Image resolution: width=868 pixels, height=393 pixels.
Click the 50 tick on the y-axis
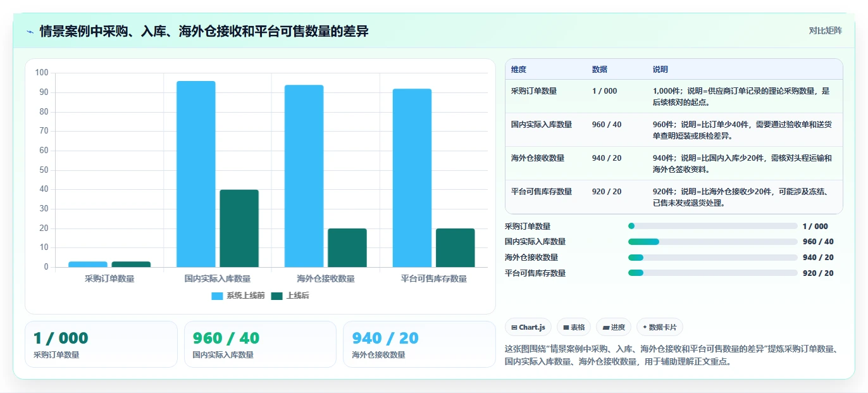44,170
